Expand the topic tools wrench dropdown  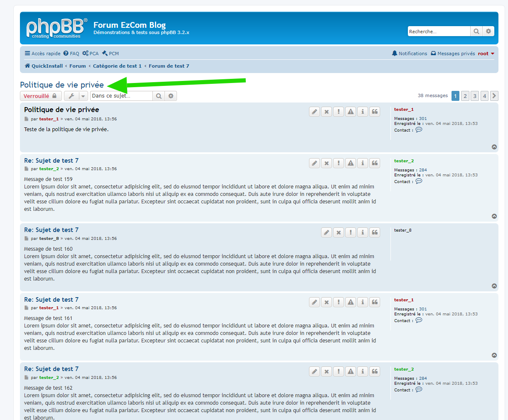pyautogui.click(x=76, y=96)
